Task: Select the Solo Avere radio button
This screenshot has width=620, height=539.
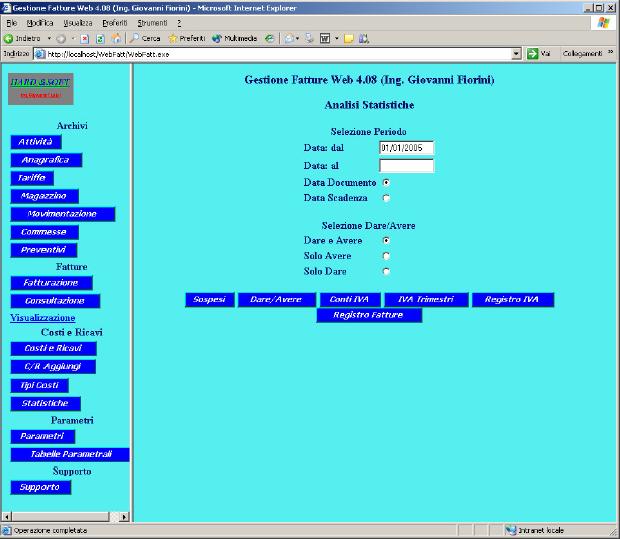Action: (386, 256)
